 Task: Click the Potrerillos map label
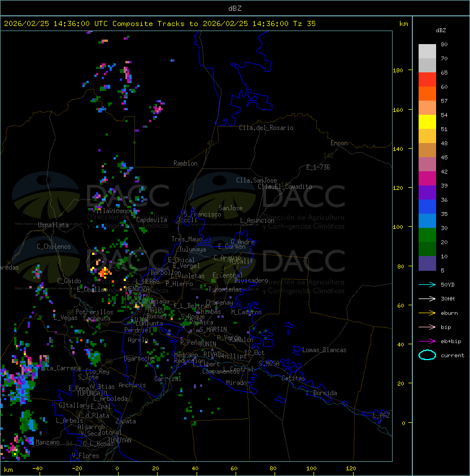click(x=94, y=312)
